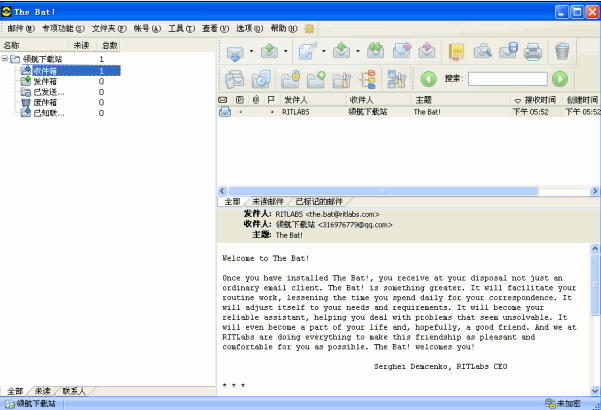Sort messages by 主题 column
The height and width of the screenshot is (410, 601).
coord(461,100)
